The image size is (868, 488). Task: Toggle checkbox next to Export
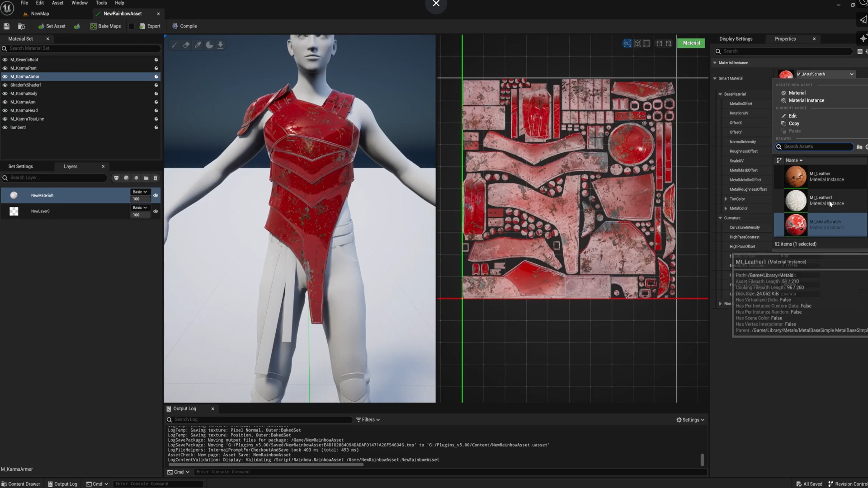click(132, 26)
